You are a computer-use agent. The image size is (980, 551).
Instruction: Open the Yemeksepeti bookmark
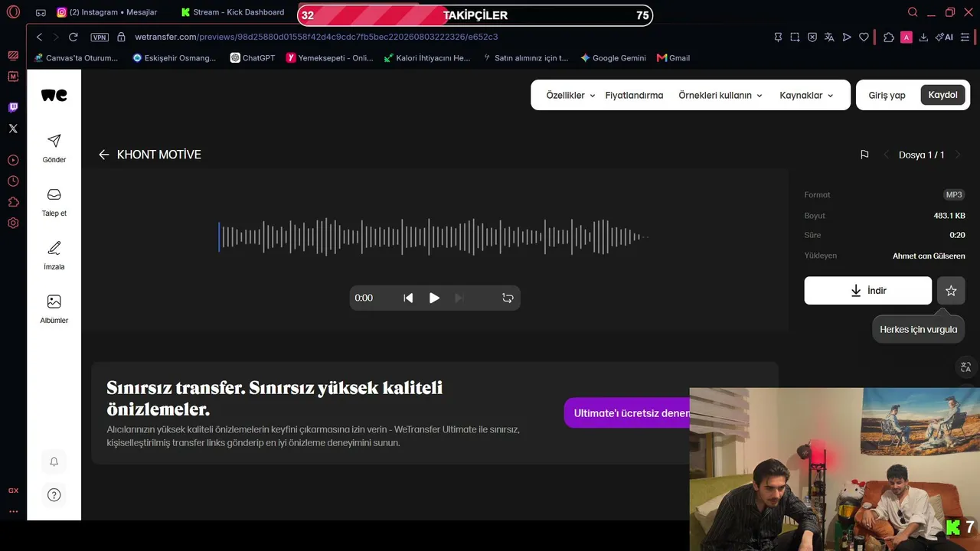point(329,58)
